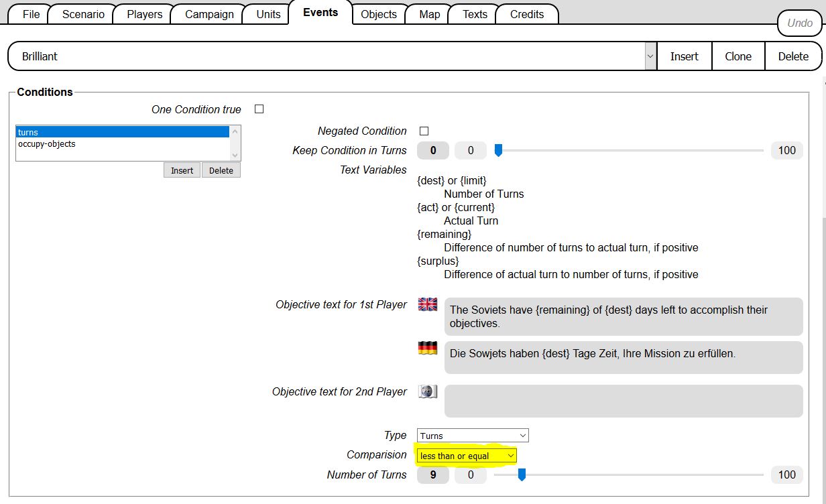The width and height of the screenshot is (826, 504).
Task: Click the condition list scrollbar down arrow
Action: (235, 155)
